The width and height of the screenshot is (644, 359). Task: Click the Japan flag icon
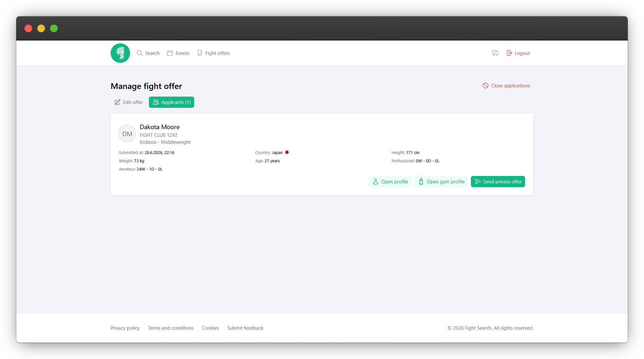click(x=287, y=152)
